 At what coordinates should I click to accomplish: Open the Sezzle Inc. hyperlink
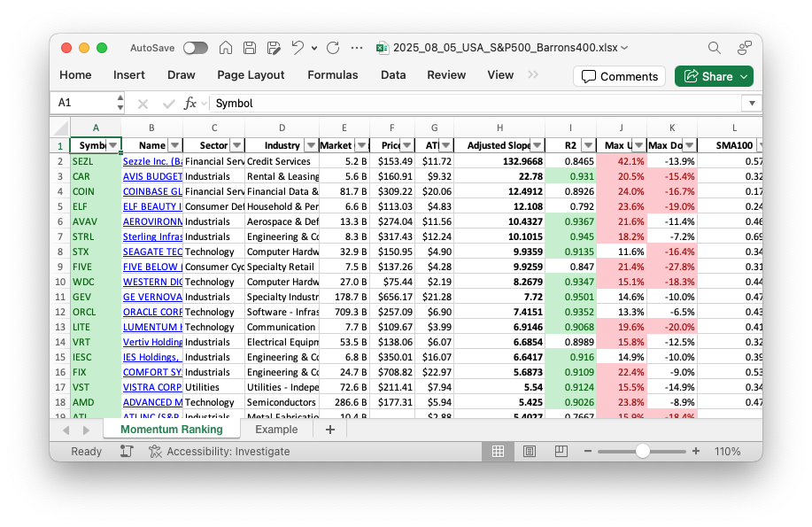pyautogui.click(x=151, y=161)
